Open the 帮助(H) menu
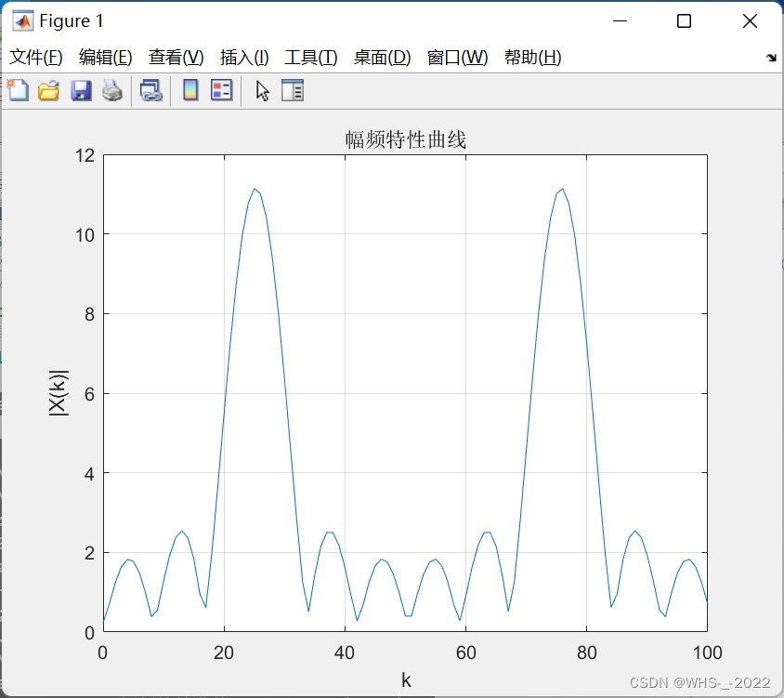Screen dimensions: 784x698 (x=533, y=57)
